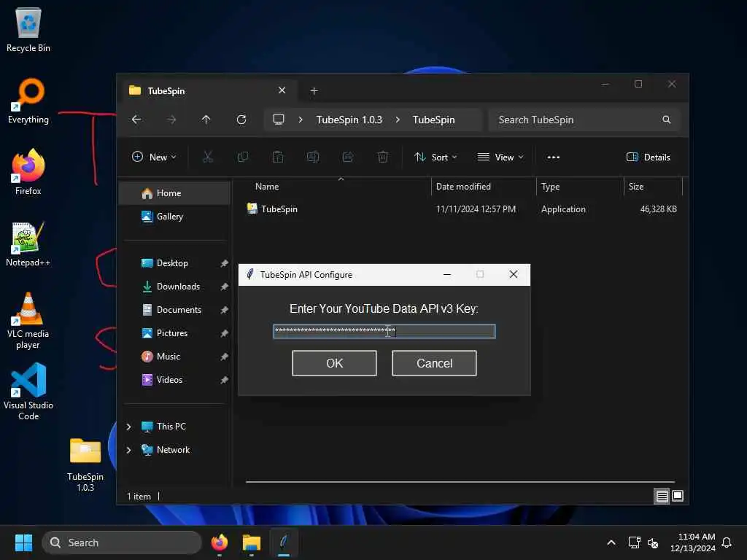This screenshot has height=560, width=747.
Task: Switch to the large thumbnails view icon
Action: tap(678, 496)
